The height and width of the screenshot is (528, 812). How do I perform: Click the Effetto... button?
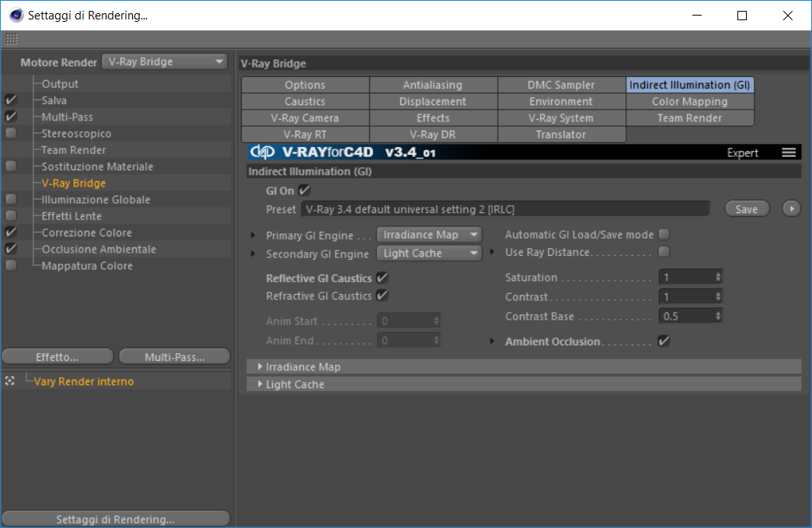click(58, 356)
